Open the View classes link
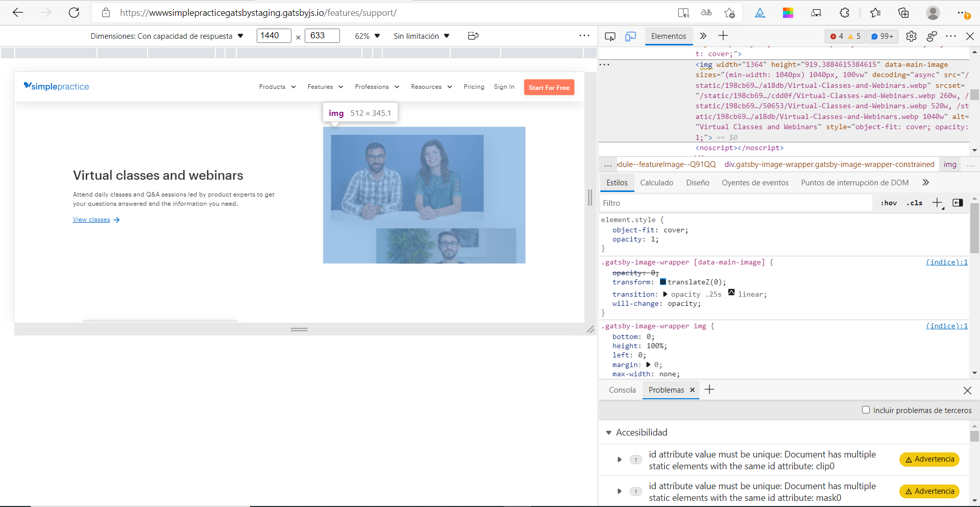 (92, 220)
